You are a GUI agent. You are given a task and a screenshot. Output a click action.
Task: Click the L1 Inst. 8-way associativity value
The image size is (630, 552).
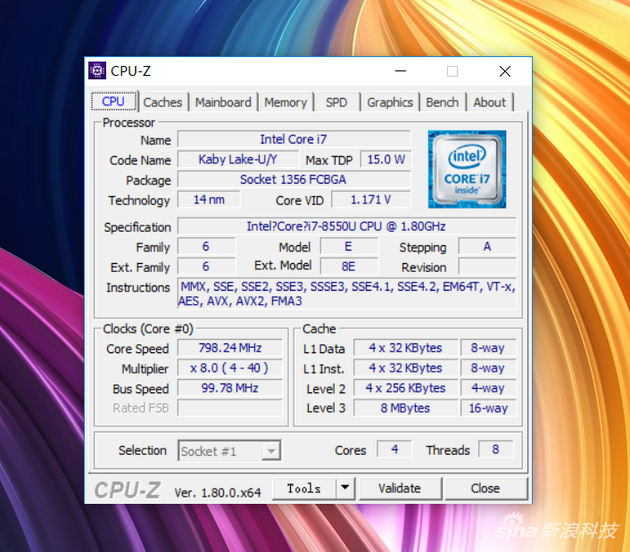click(x=488, y=368)
